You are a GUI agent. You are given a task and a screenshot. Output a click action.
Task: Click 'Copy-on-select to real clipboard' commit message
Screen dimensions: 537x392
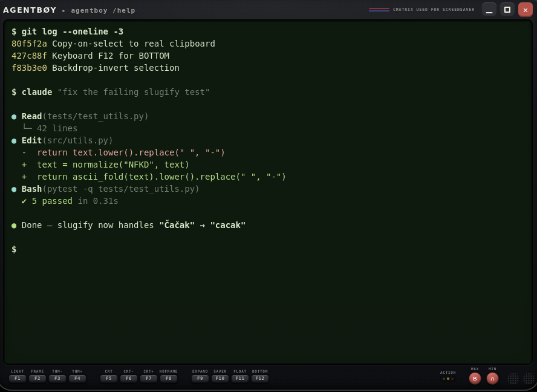[x=134, y=44]
